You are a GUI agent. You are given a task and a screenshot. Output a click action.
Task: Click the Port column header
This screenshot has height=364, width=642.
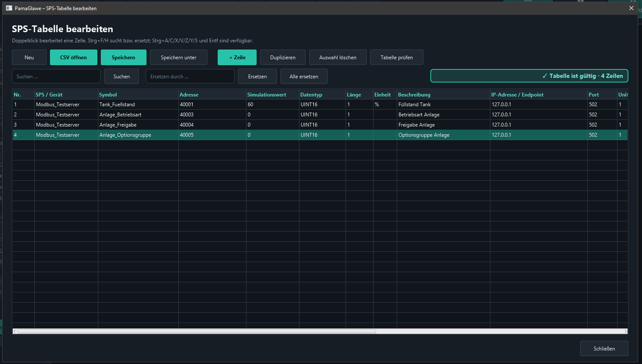[x=602, y=95]
